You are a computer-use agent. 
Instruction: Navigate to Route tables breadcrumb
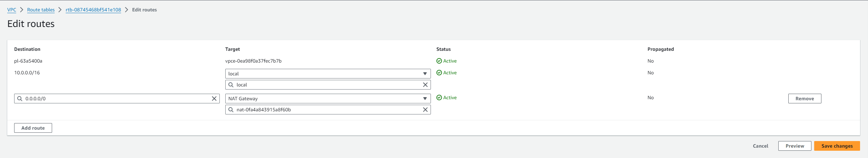click(41, 10)
